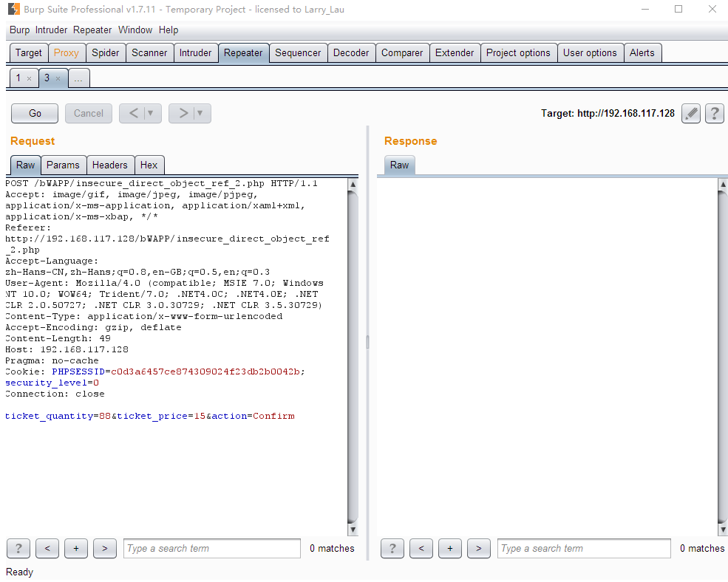Open Repeater help question mark icon
The width and height of the screenshot is (728, 582).
715,113
